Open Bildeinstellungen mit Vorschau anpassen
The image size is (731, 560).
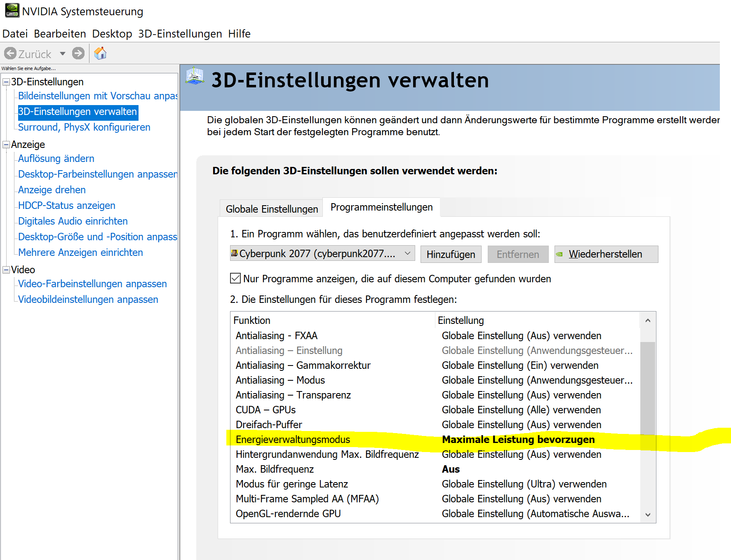click(98, 96)
